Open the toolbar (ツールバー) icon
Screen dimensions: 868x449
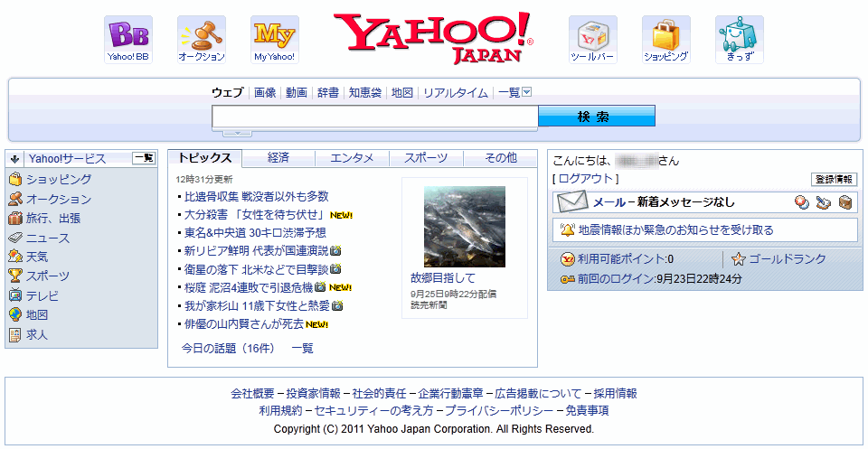[593, 40]
